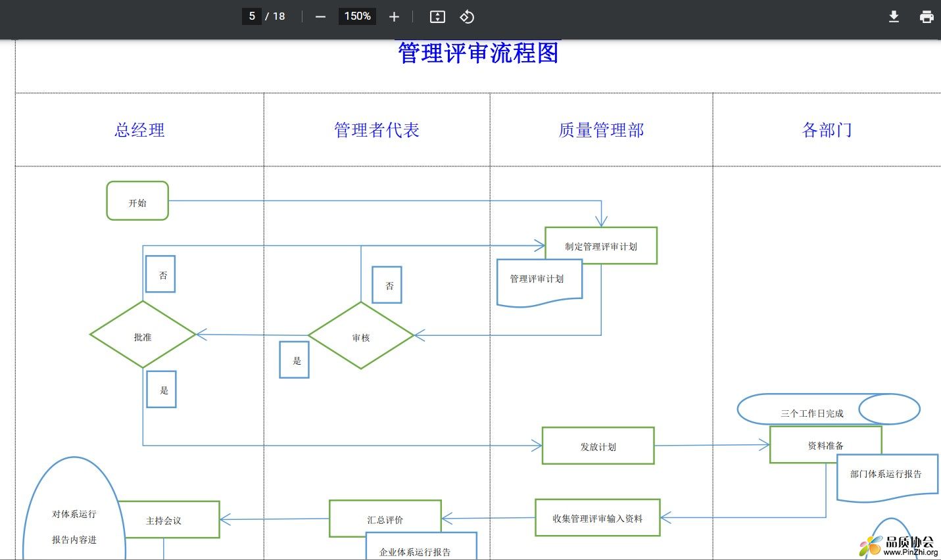
Task: Click the 主持会议 process box
Action: (x=168, y=519)
